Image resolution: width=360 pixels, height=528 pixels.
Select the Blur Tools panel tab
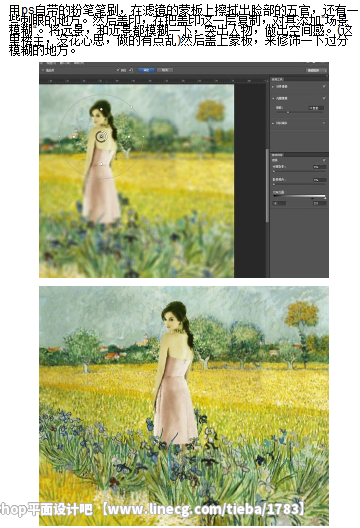click(x=278, y=79)
